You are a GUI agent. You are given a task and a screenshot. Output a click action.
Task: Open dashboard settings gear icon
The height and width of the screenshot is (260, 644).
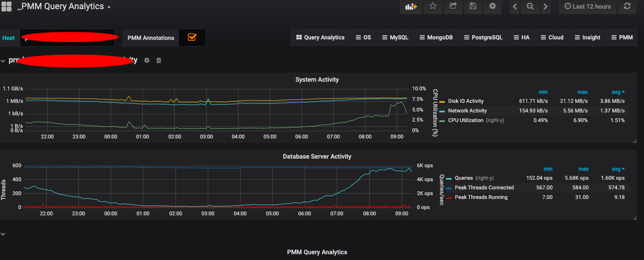click(492, 6)
